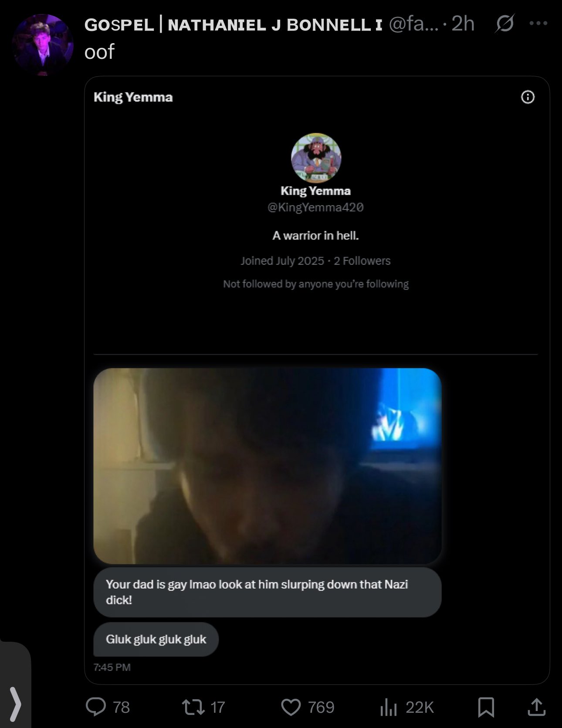
Task: Click the Grok slashed-circle icon
Action: coord(504,24)
